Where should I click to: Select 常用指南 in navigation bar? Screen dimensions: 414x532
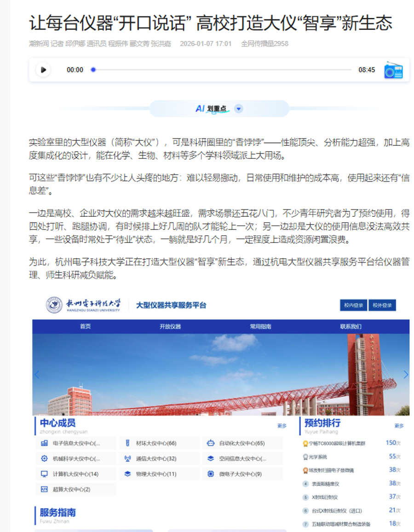point(260,327)
